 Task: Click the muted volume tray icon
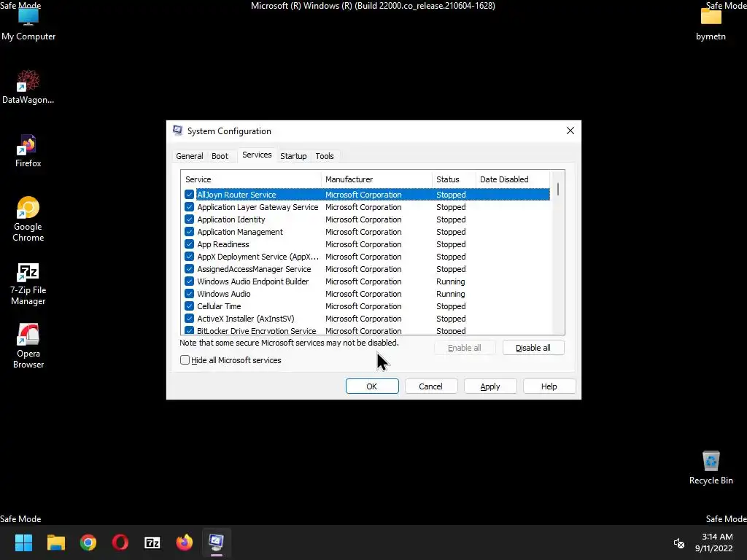point(679,542)
